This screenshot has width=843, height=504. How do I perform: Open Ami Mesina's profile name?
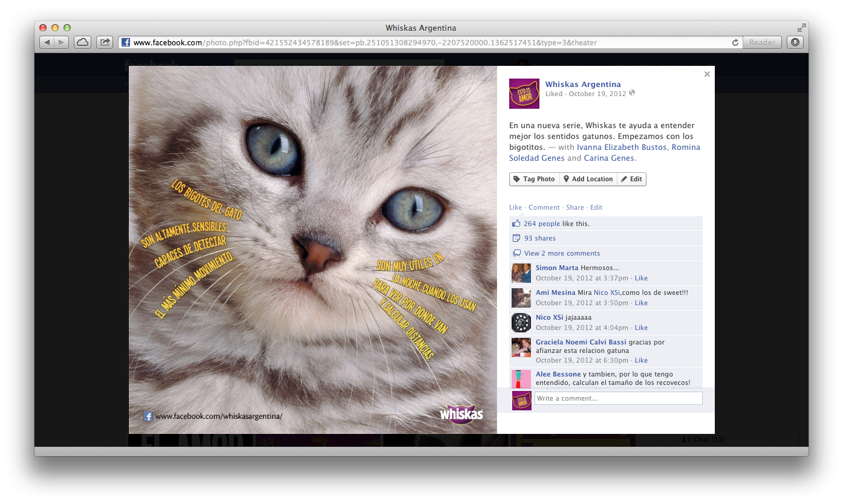[556, 292]
